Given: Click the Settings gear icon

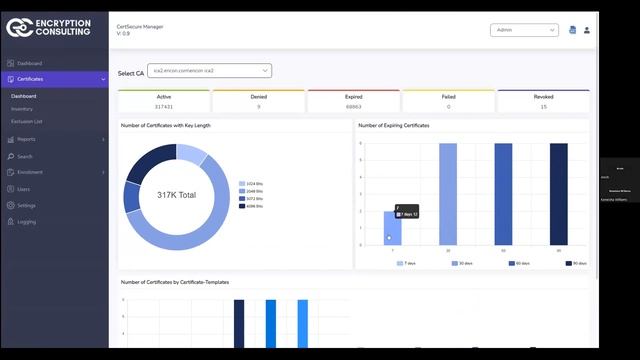Looking at the screenshot, I should (x=11, y=205).
